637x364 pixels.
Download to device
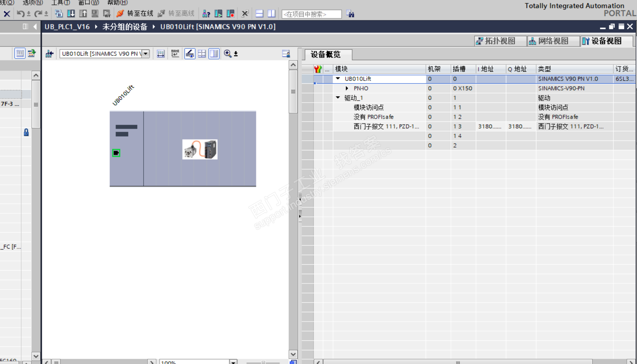(x=71, y=14)
